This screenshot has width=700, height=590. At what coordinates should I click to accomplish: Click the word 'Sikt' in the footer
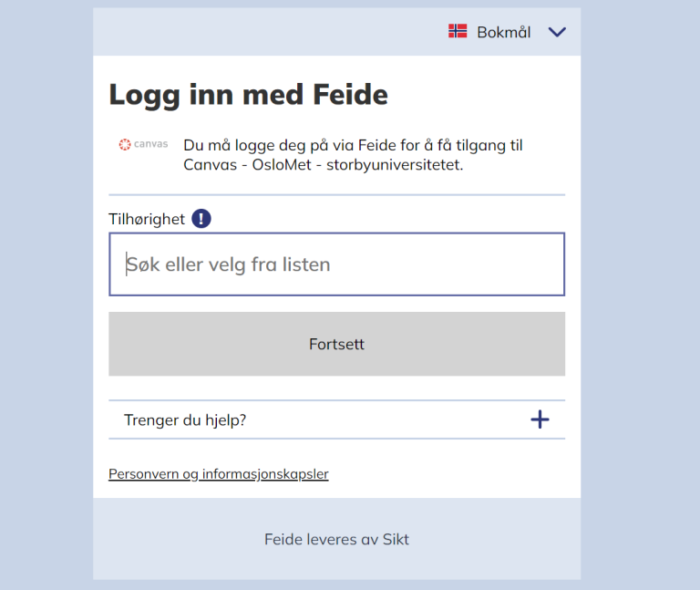396,539
